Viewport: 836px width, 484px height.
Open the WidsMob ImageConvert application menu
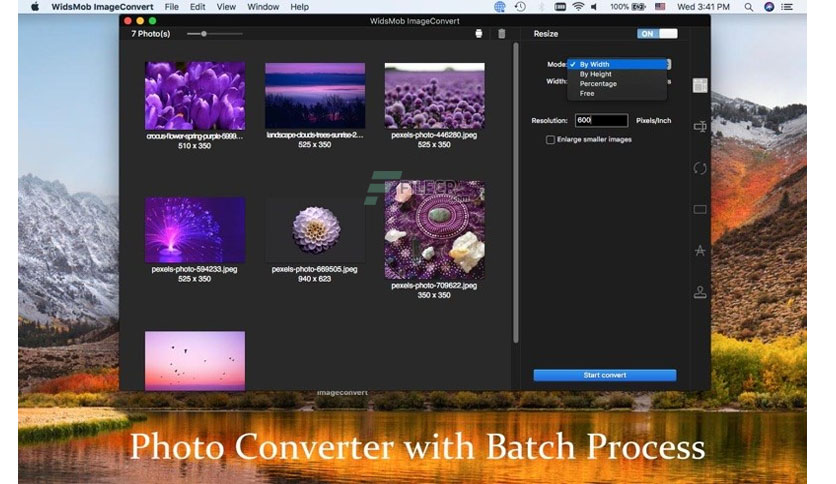(x=102, y=7)
